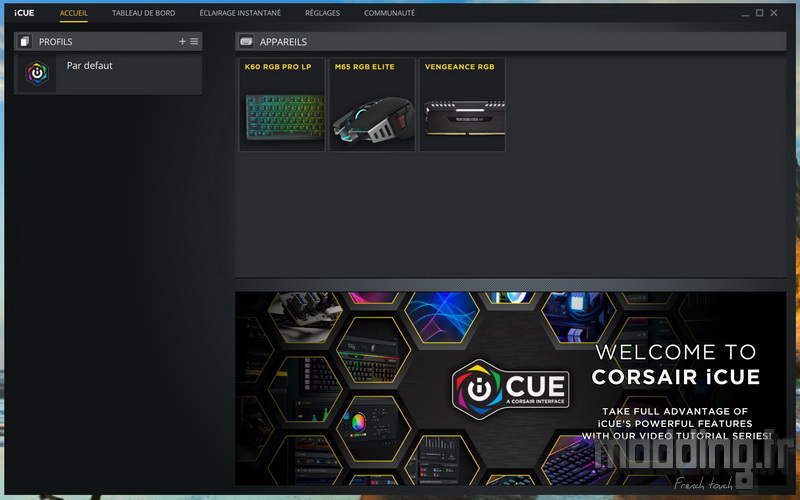
Task: Open the K60 RGB PRO LP device
Action: [282, 105]
